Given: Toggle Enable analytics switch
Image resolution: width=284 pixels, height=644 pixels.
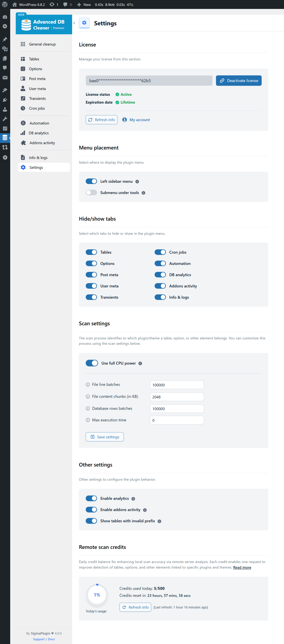Looking at the screenshot, I should click(91, 498).
